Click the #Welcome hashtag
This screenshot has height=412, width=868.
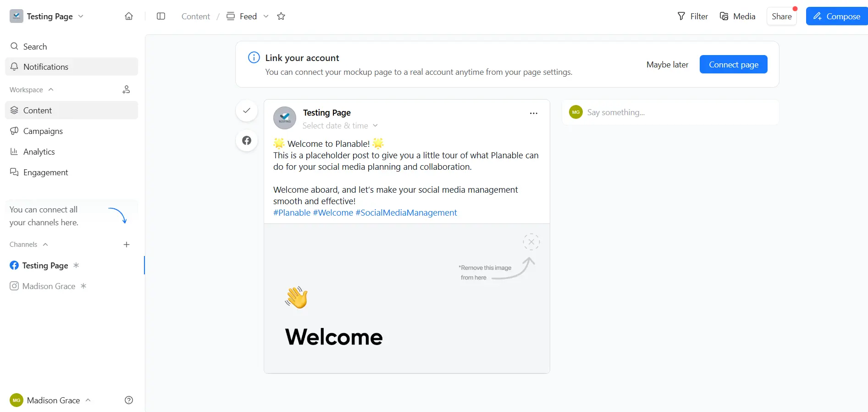point(333,212)
